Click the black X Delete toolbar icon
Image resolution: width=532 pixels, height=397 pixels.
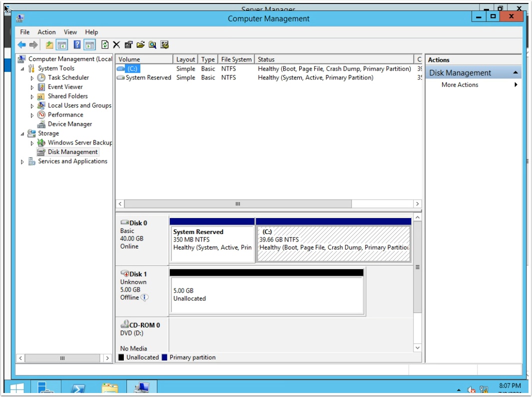point(116,45)
